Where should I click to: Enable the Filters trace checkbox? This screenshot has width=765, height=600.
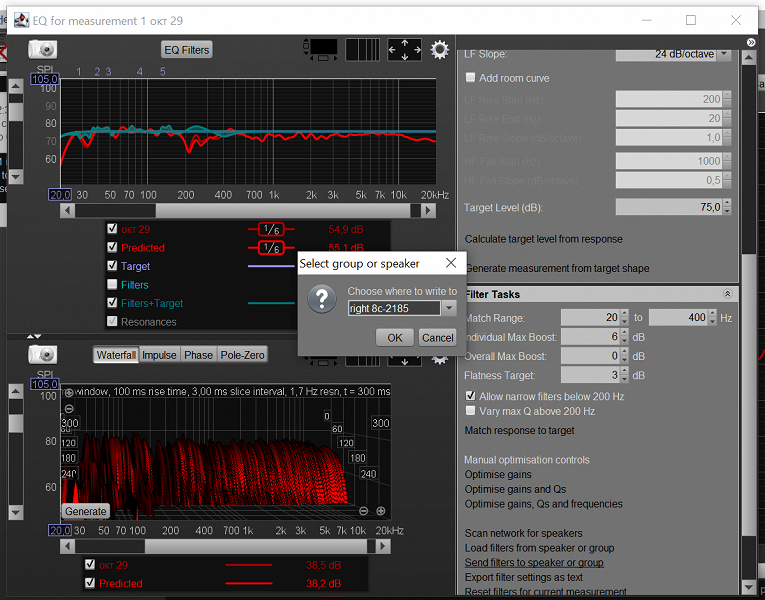(113, 285)
